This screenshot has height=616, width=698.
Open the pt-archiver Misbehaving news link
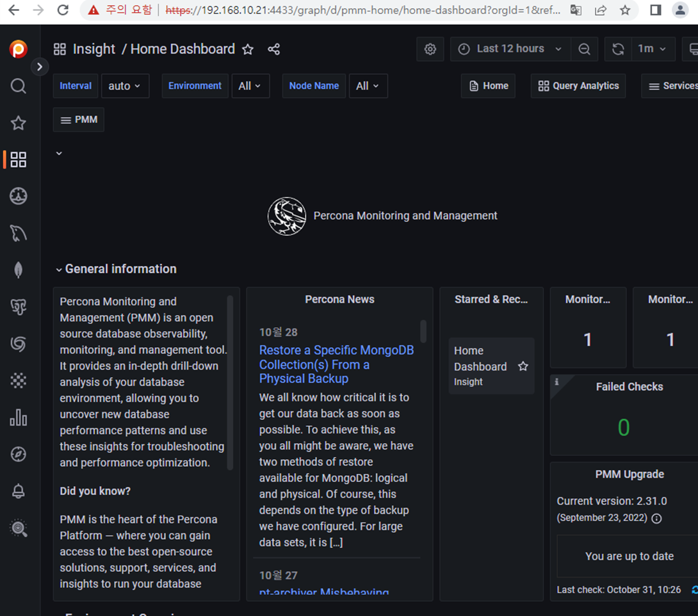[x=323, y=591]
